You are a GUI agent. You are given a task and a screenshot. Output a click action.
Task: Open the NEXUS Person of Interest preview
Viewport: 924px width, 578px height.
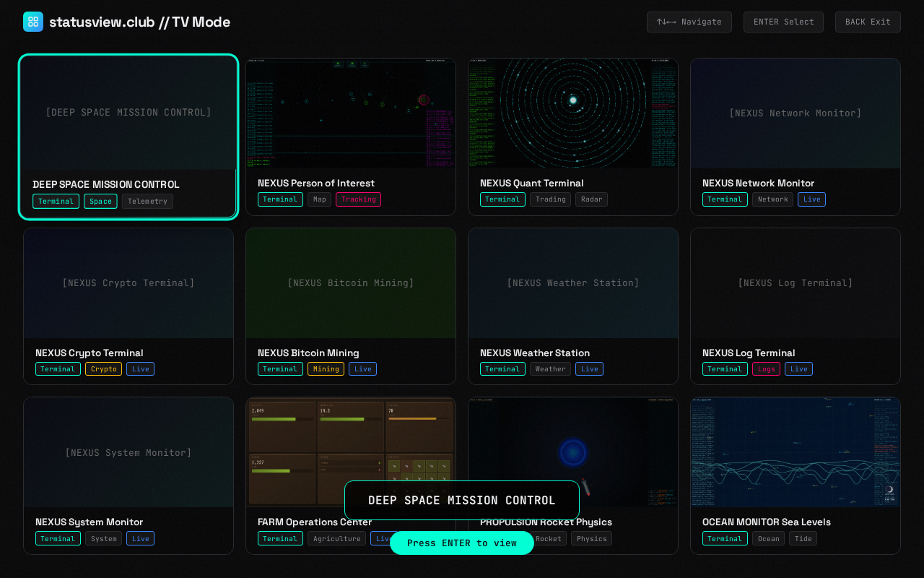351,113
